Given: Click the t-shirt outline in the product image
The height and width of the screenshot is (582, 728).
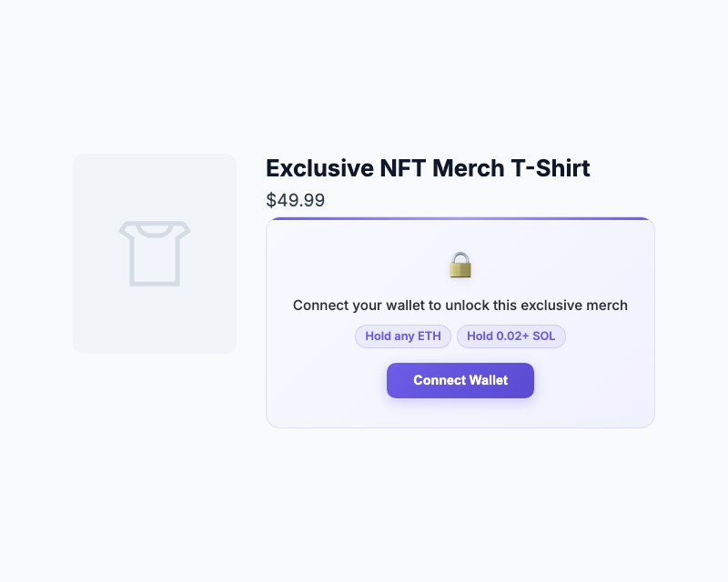Looking at the screenshot, I should coord(155,253).
